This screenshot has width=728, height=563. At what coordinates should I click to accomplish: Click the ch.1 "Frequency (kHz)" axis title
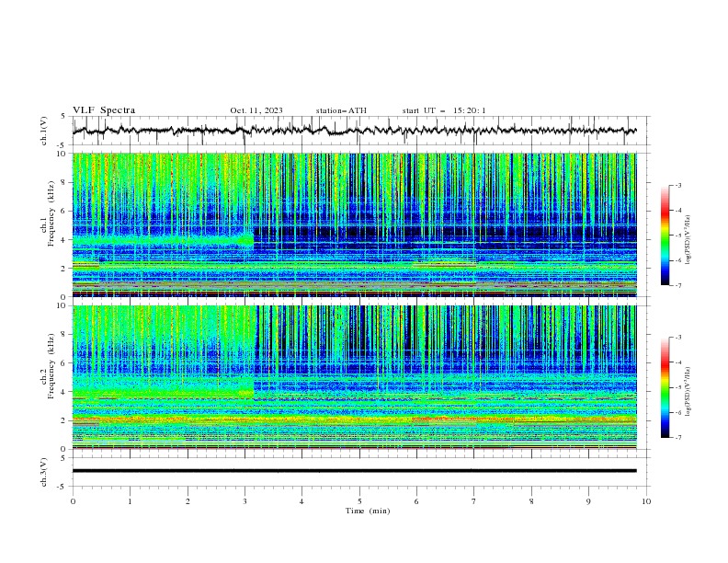(51, 213)
